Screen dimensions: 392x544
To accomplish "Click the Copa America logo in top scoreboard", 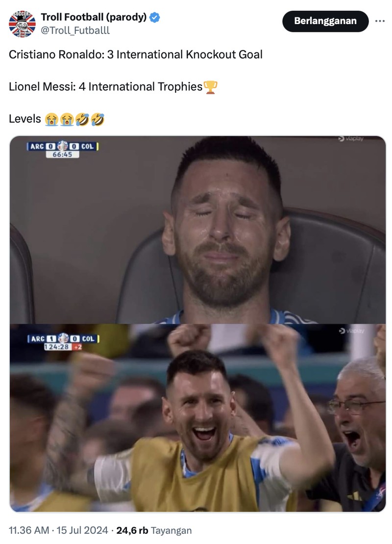I will click(x=63, y=145).
